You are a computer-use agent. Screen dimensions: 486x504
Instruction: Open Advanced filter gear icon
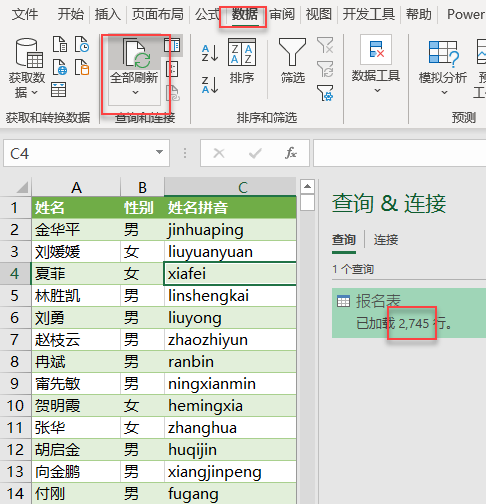[325, 93]
